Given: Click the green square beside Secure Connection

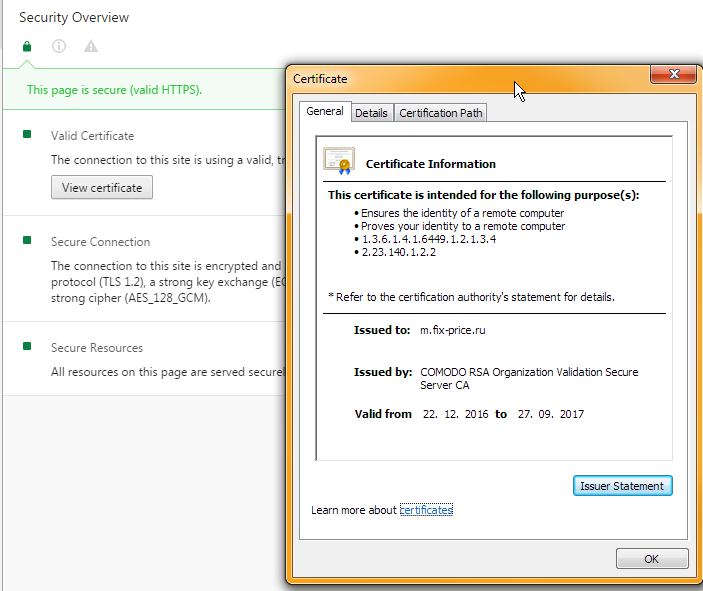Looking at the screenshot, I should 27,240.
